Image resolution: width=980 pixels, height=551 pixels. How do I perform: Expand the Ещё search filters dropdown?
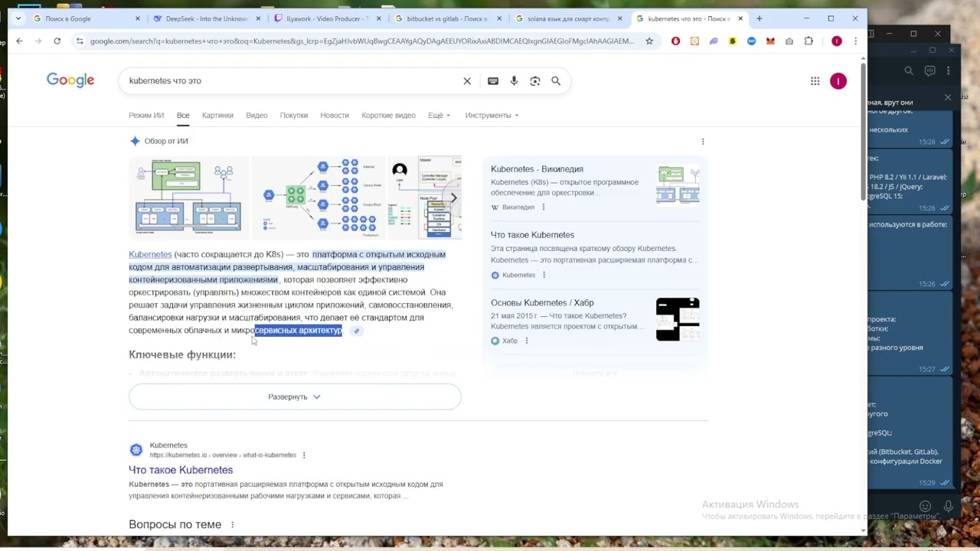(439, 116)
